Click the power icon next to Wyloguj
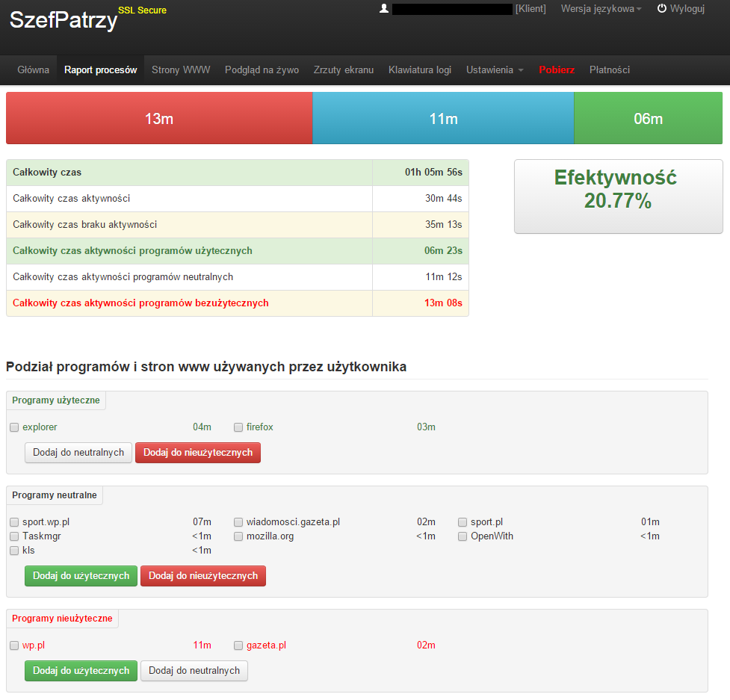 661,8
